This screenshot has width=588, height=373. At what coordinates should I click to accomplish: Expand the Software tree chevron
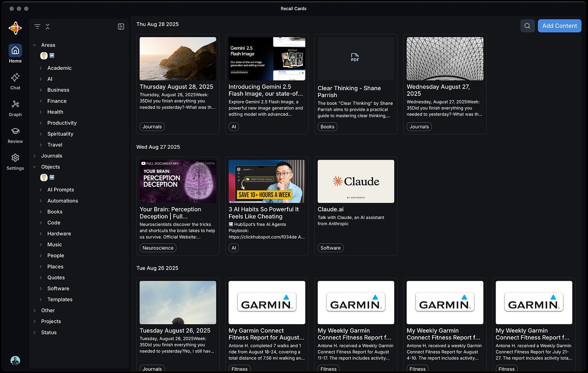[x=41, y=289]
